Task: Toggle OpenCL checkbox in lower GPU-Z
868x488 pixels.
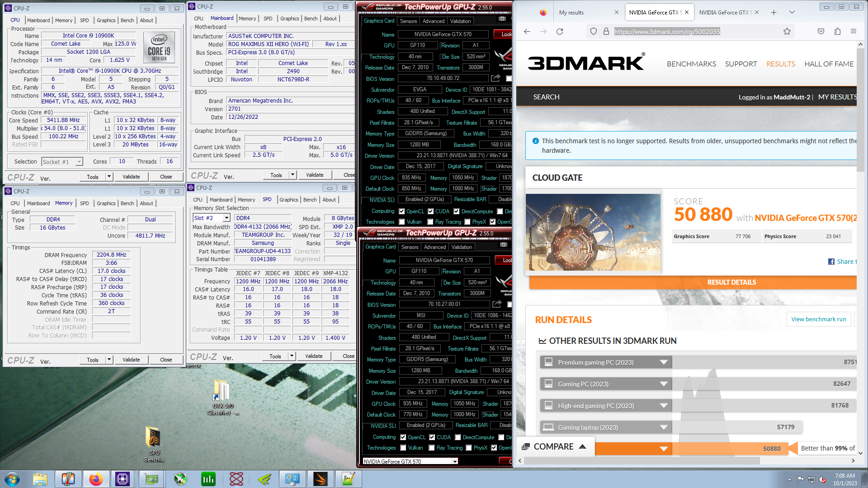Action: tap(403, 437)
